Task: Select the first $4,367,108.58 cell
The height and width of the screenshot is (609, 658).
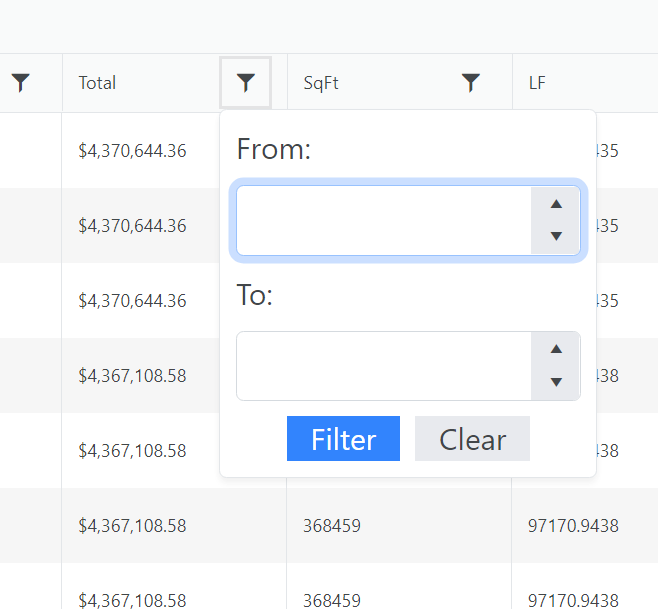Action: [132, 376]
